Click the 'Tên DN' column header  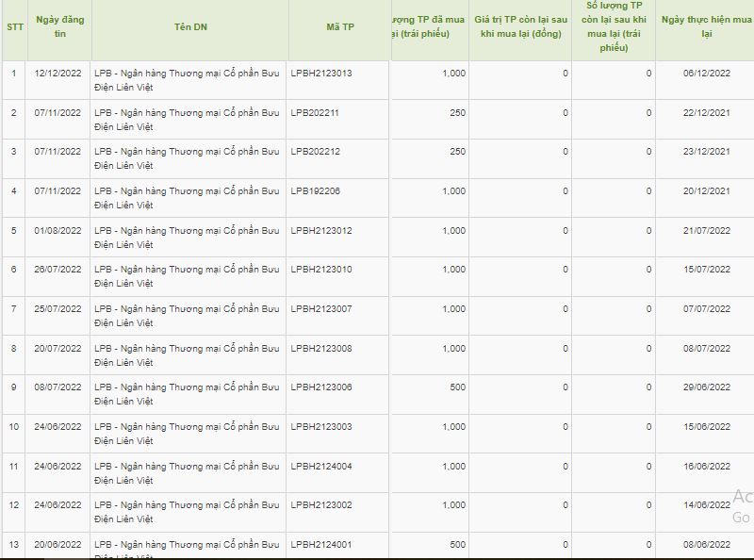tap(189, 26)
